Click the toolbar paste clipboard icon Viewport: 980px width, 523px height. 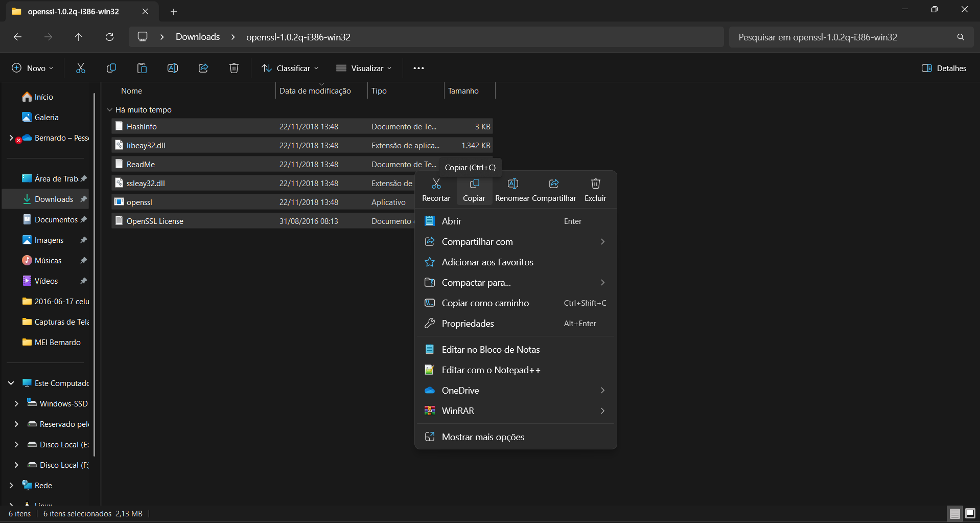coord(142,68)
